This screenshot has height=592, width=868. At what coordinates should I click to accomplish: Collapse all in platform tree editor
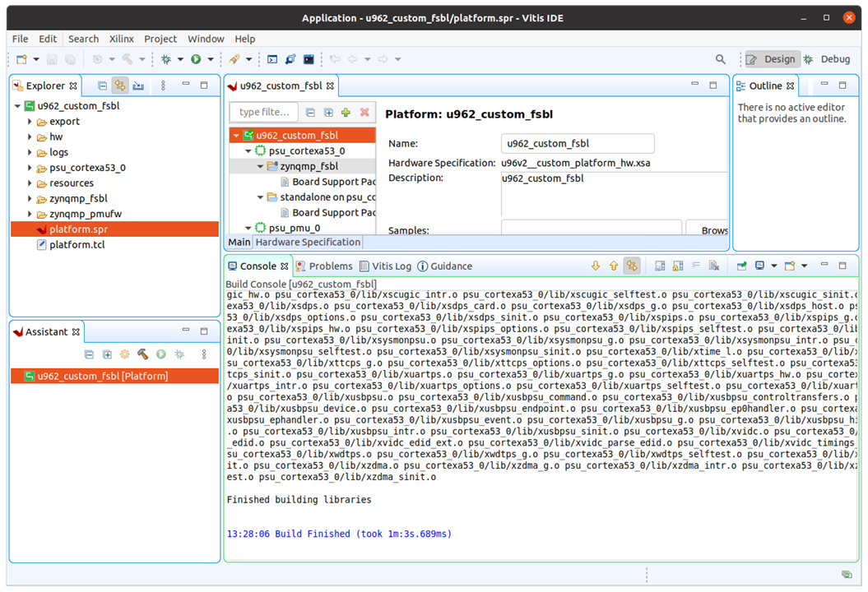click(310, 113)
